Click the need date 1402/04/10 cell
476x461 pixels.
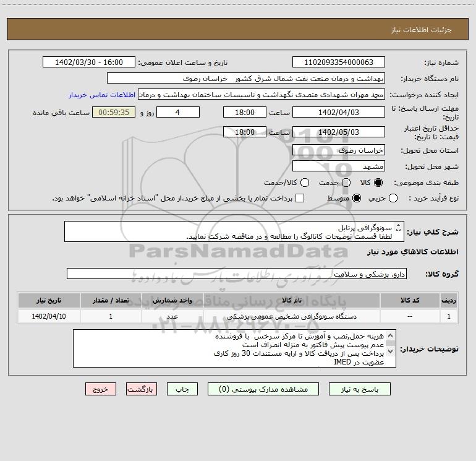tap(49, 316)
